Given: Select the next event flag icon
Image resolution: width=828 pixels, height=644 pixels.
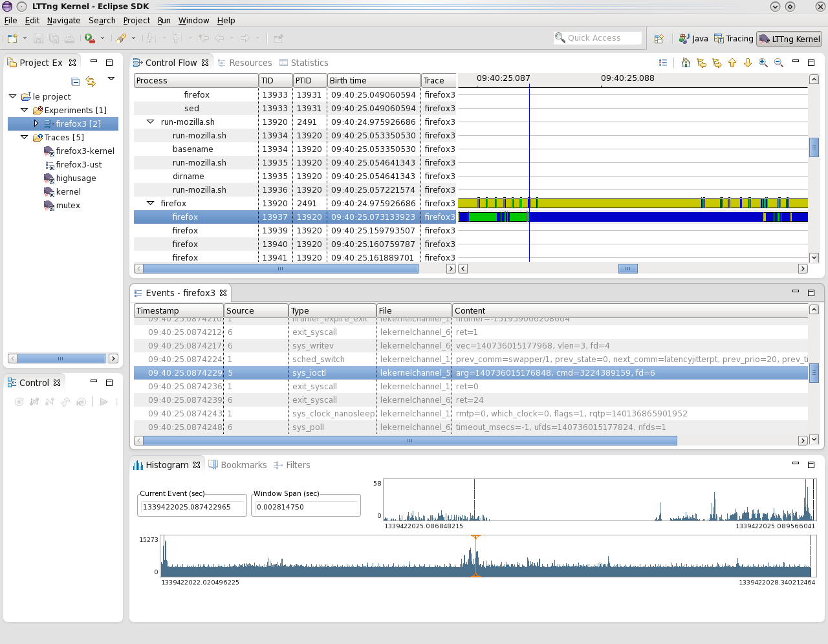Looking at the screenshot, I should (x=717, y=63).
